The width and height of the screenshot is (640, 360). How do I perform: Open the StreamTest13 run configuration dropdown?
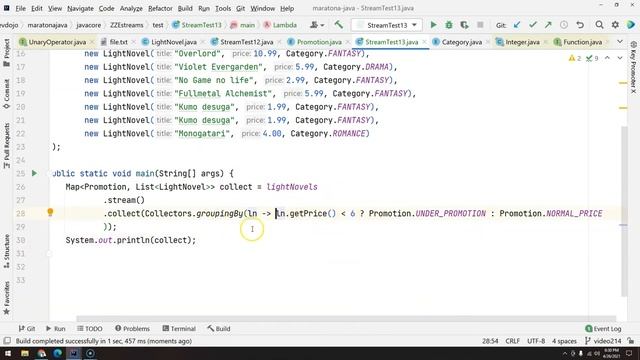pyautogui.click(x=387, y=25)
